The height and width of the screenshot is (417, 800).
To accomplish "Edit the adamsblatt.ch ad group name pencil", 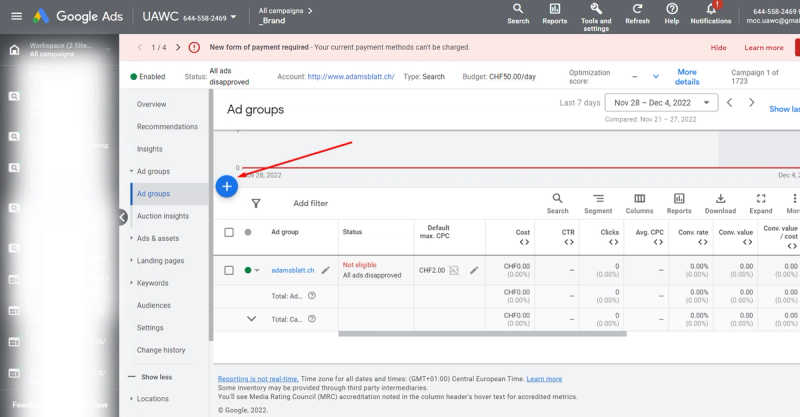I will [326, 270].
